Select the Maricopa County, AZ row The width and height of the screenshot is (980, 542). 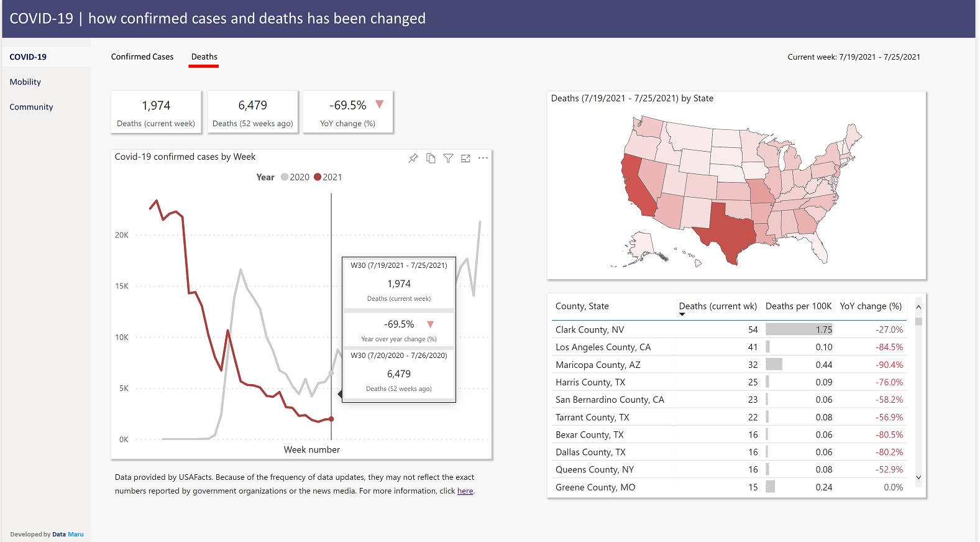click(729, 365)
